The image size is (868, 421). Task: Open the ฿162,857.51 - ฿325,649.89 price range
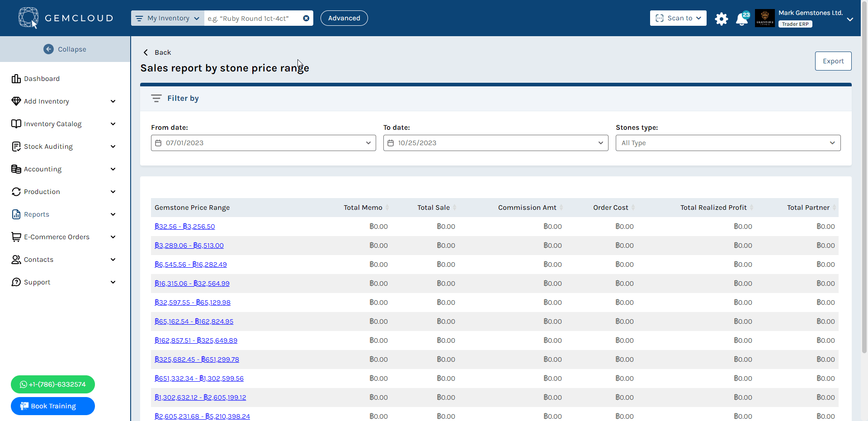tap(196, 341)
